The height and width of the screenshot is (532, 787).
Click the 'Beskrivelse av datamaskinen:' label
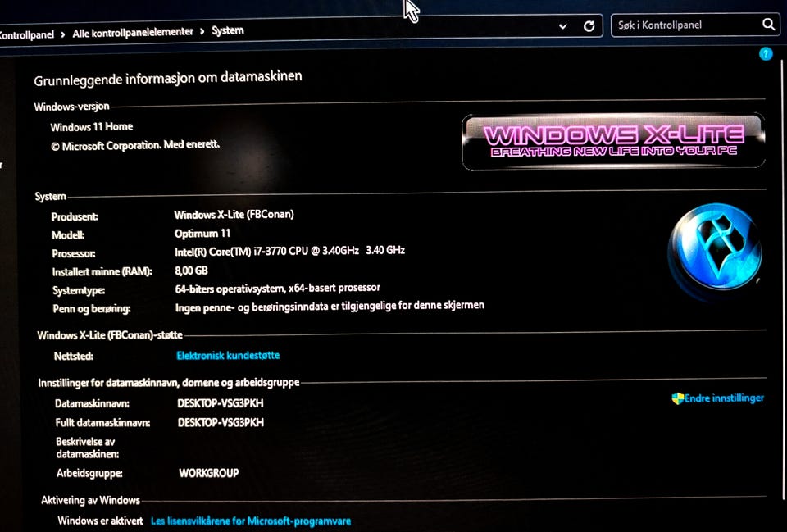(88, 448)
